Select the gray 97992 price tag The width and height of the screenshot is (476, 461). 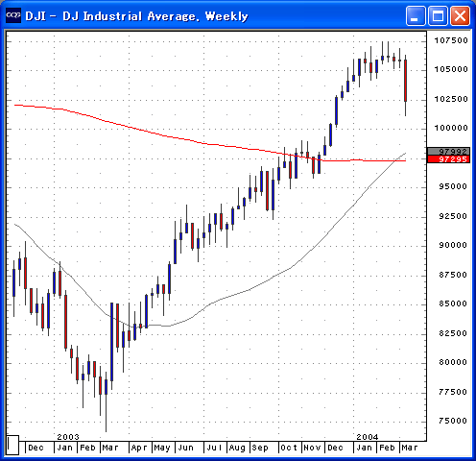(448, 152)
